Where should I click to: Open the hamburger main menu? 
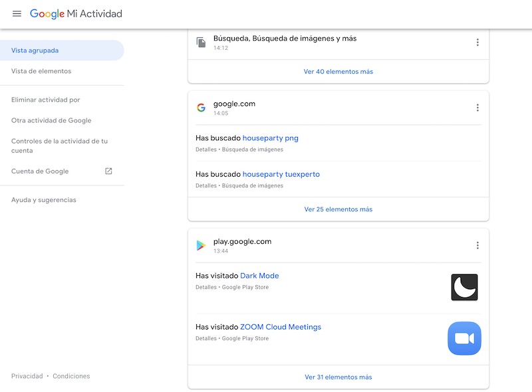pyautogui.click(x=17, y=14)
